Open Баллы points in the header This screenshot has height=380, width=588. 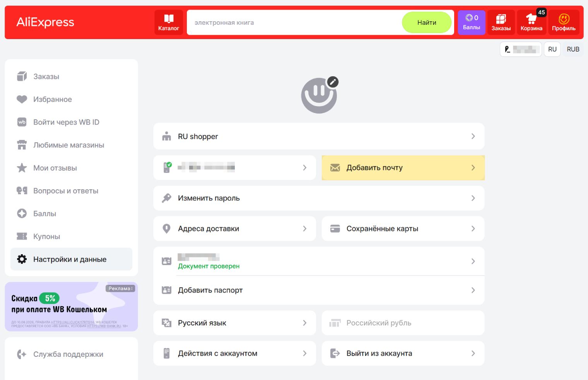pyautogui.click(x=472, y=22)
